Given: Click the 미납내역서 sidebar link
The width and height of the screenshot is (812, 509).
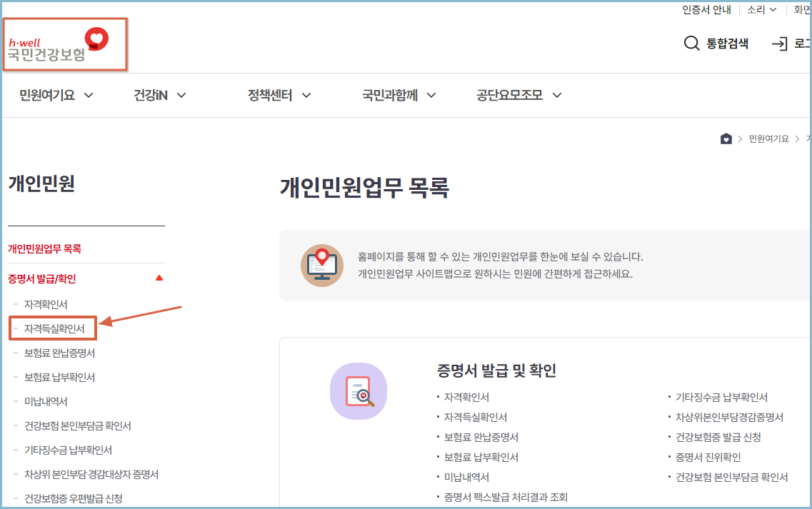Looking at the screenshot, I should click(46, 401).
